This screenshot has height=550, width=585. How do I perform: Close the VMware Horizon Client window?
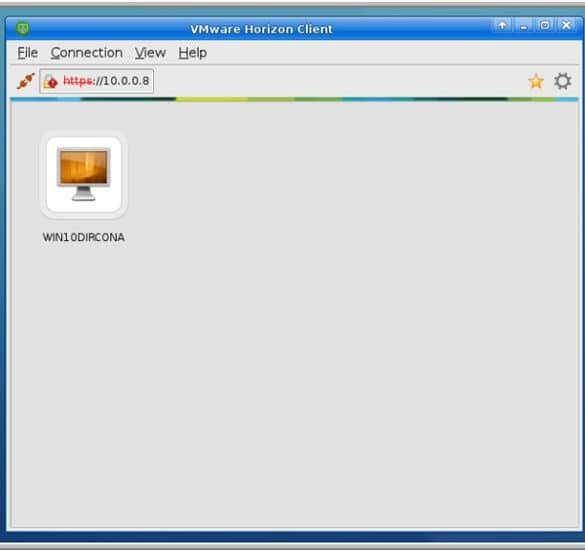click(x=566, y=25)
